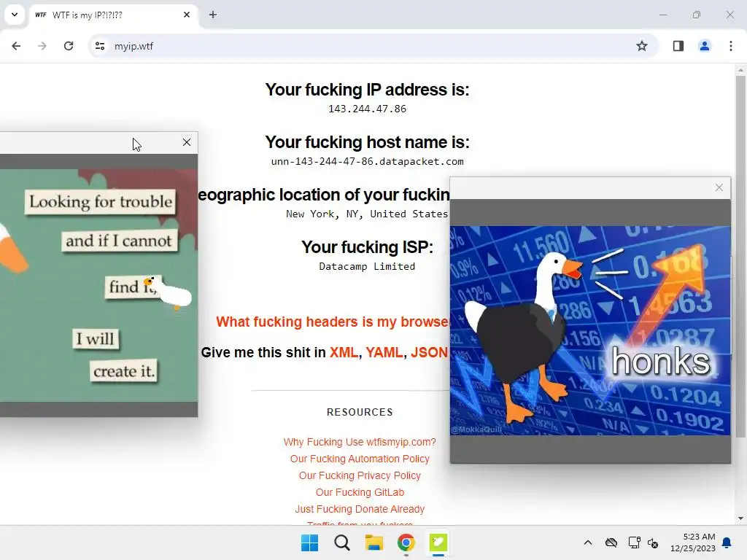This screenshot has width=747, height=560.
Task: Click the Looking for trouble goose image
Action: (x=98, y=285)
